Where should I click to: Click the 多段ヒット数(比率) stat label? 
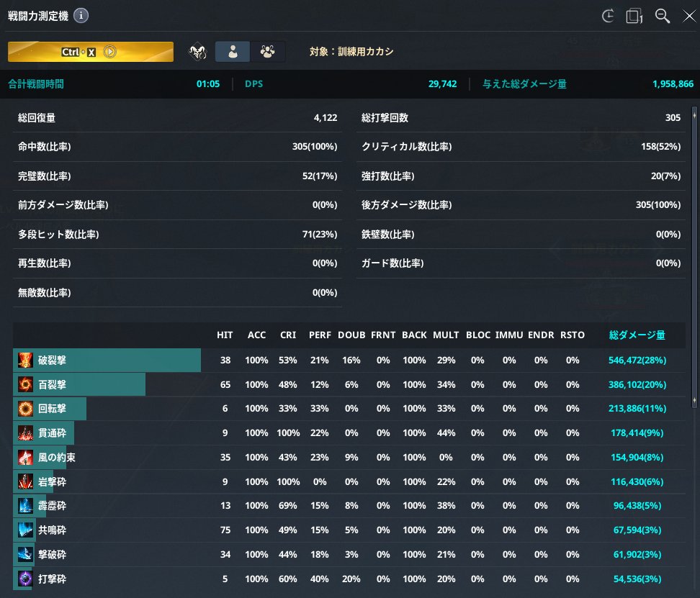(58, 234)
